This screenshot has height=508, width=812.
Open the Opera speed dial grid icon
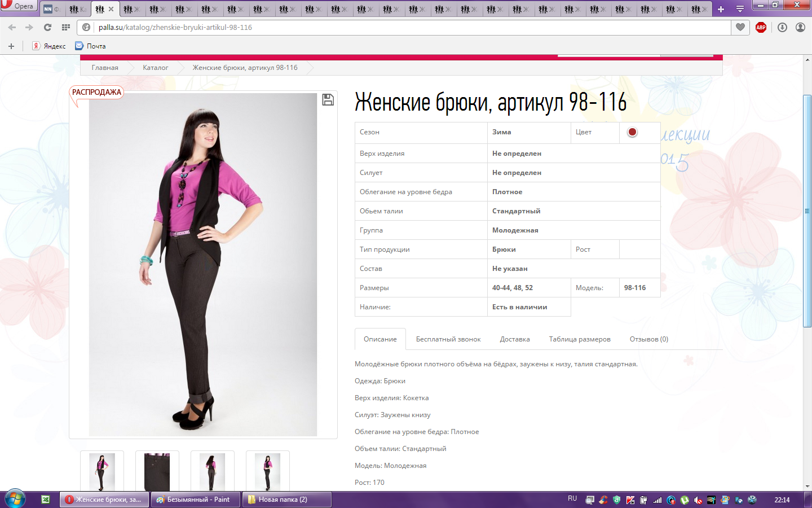66,27
